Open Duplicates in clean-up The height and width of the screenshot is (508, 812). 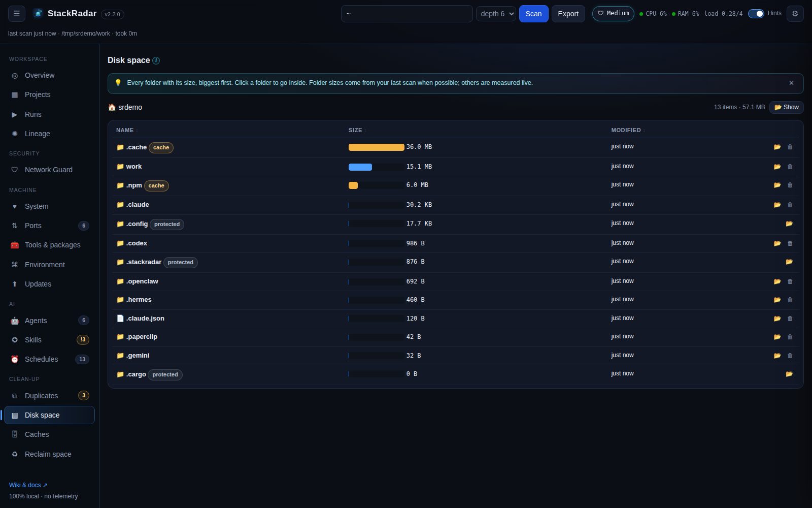tap(49, 396)
